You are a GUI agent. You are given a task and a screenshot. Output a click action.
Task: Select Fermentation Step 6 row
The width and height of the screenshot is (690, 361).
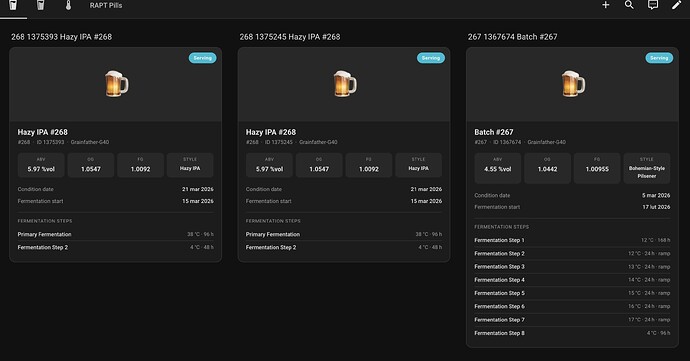(572, 306)
